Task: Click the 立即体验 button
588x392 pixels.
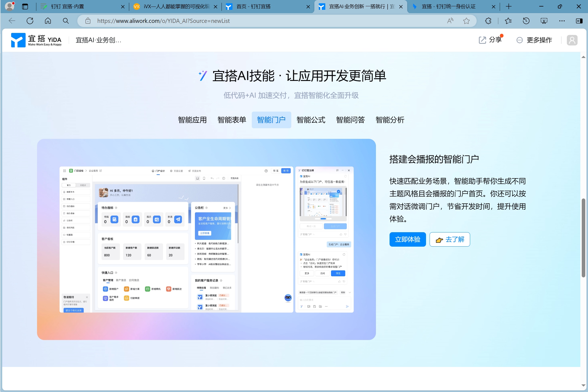Action: [x=408, y=239]
